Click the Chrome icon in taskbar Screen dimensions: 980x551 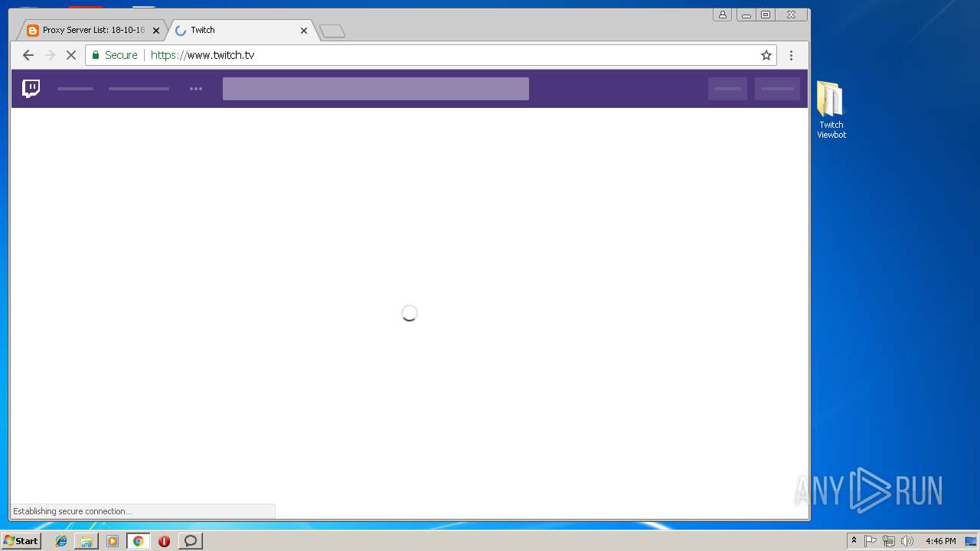click(x=138, y=541)
